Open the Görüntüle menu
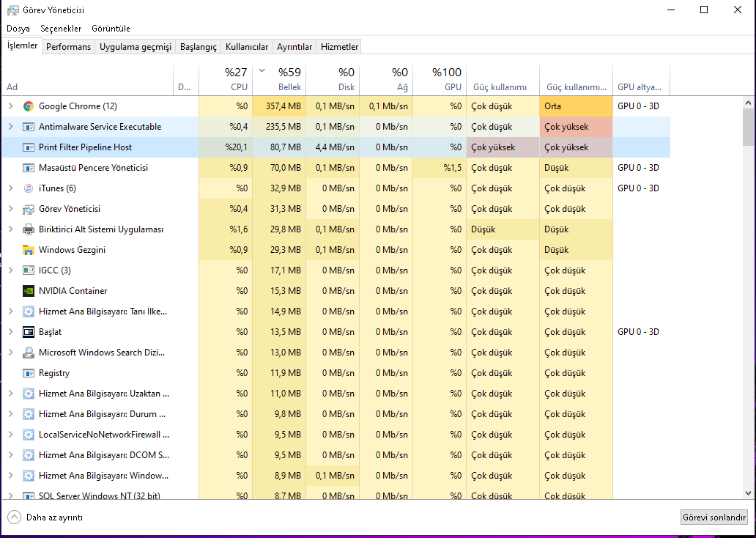 (111, 29)
